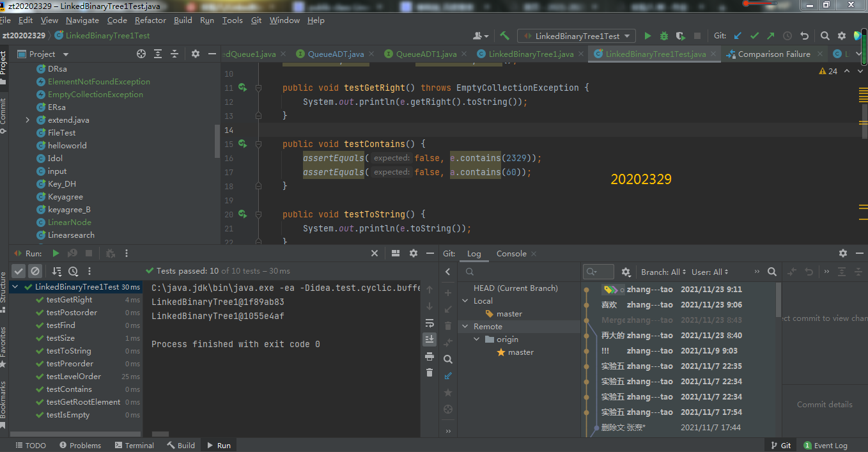Screen dimensions: 868x452
Task: Toggle the show passed tests filter
Action: click(19, 271)
